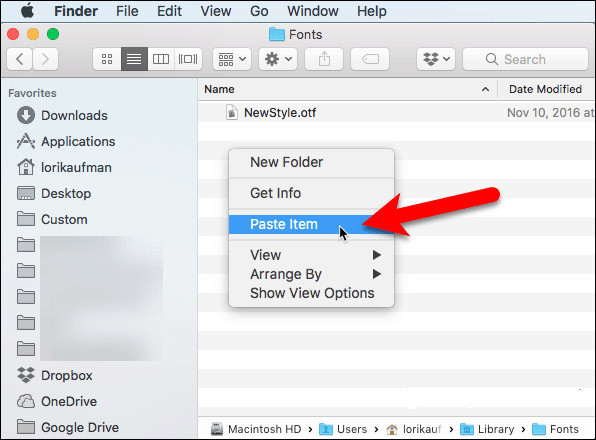596x440 pixels.
Task: Click the Applications A icon
Action: click(x=26, y=141)
